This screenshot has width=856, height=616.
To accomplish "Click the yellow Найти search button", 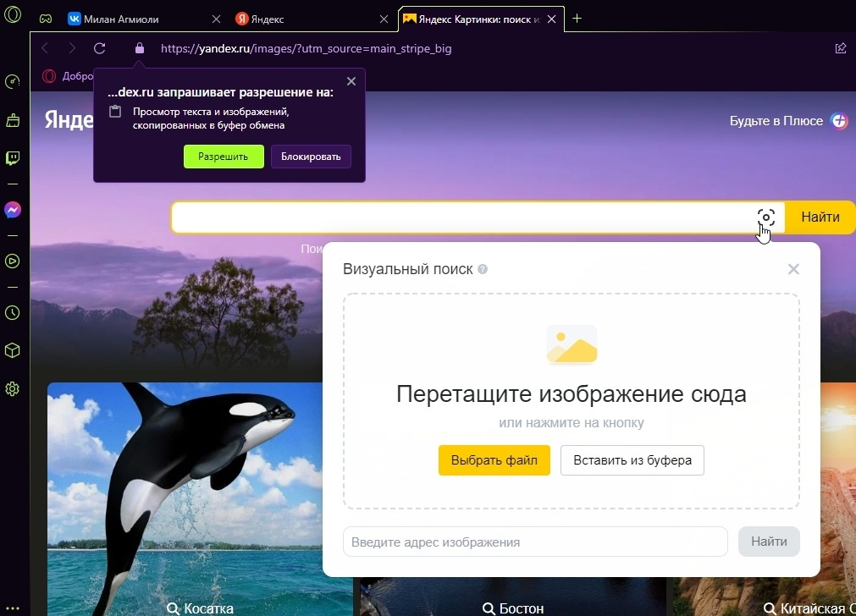I will [820, 217].
